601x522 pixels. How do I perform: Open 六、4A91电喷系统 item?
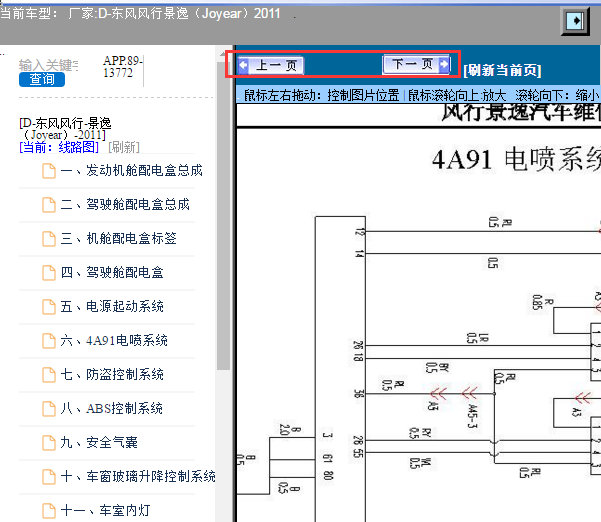pos(114,340)
